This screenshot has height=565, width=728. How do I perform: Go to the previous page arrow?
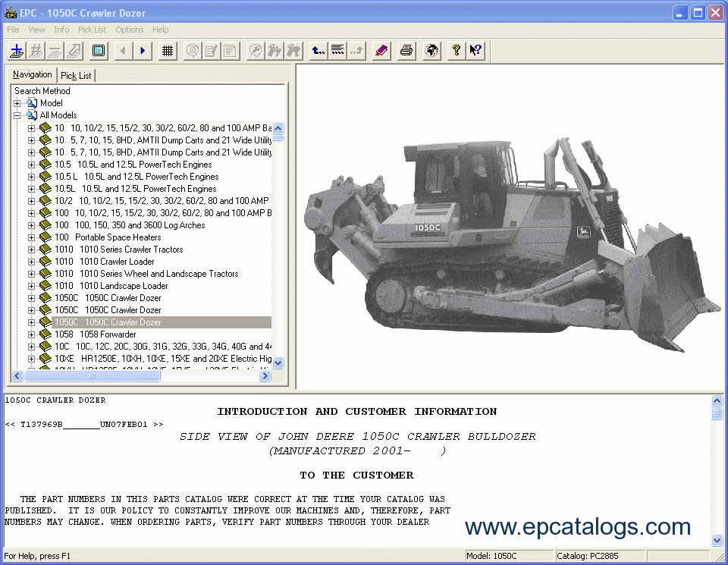[x=123, y=51]
